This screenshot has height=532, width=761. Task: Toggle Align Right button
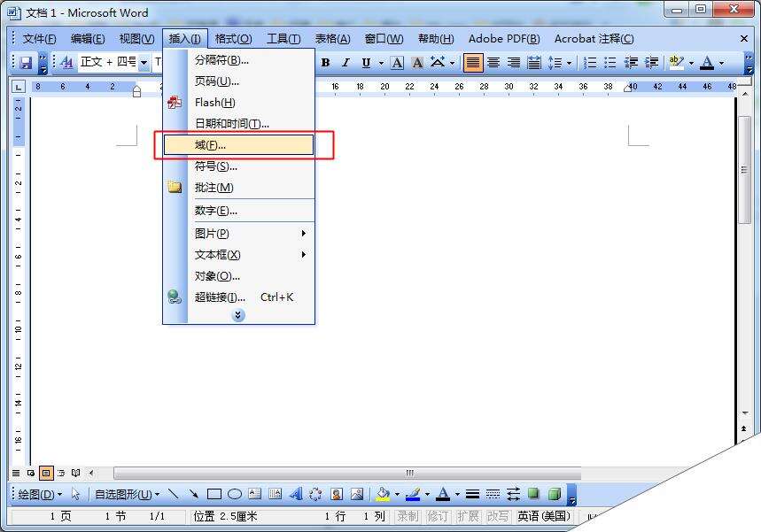click(514, 63)
